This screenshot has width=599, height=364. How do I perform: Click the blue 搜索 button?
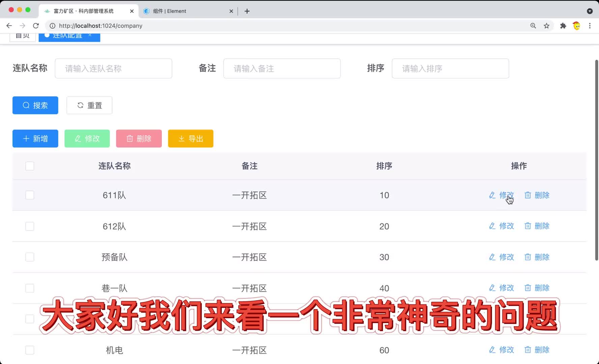pos(35,105)
